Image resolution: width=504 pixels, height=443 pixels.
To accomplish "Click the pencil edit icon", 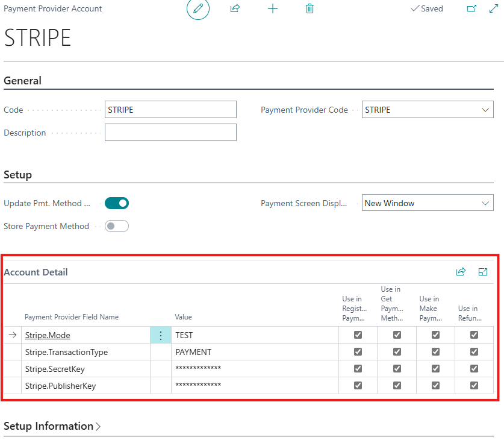I will click(198, 9).
